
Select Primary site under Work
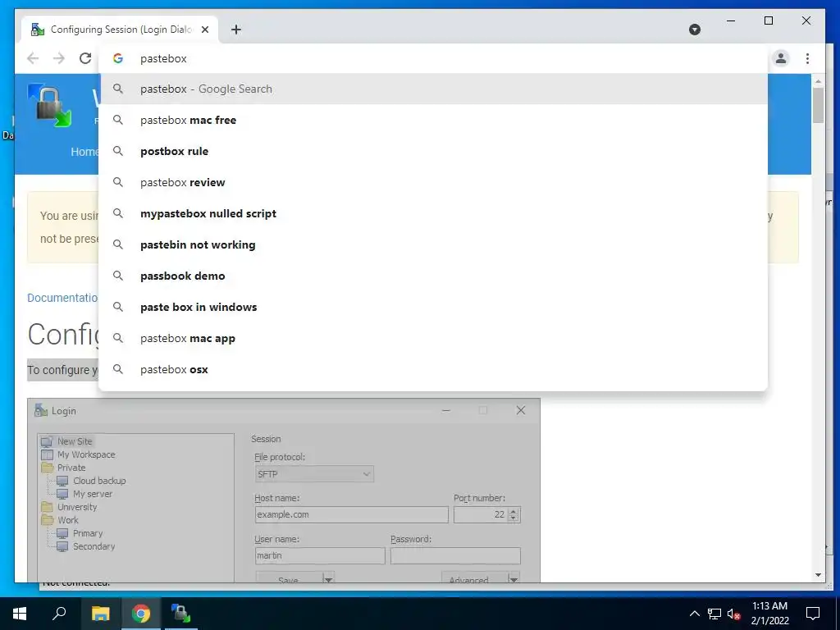[87, 533]
